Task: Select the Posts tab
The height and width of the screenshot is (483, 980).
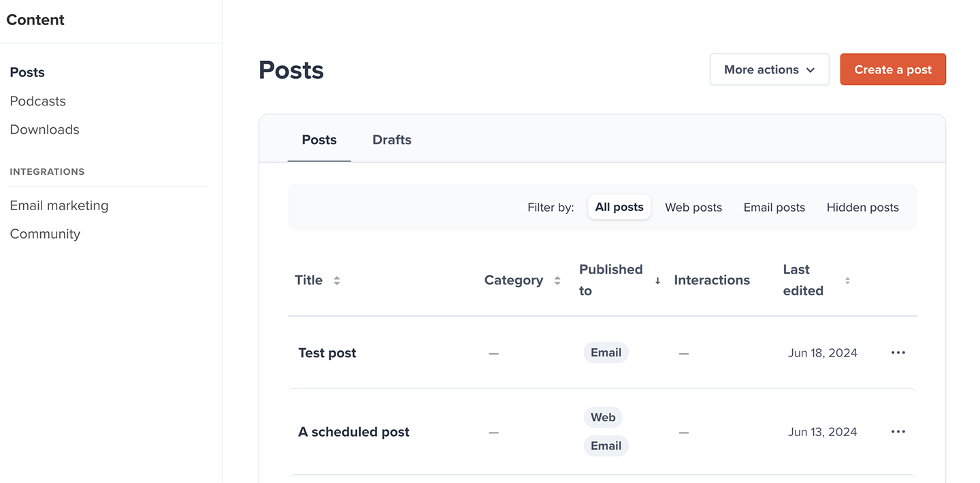Action: 319,140
